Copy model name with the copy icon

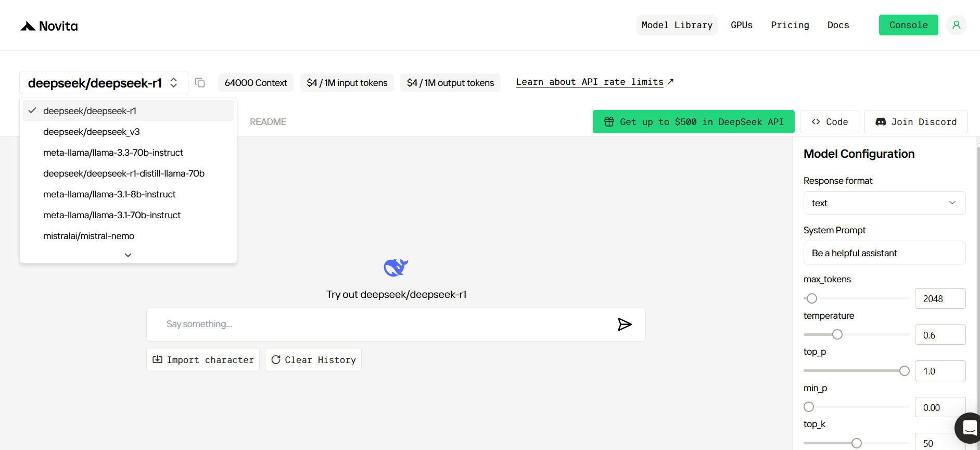coord(200,83)
